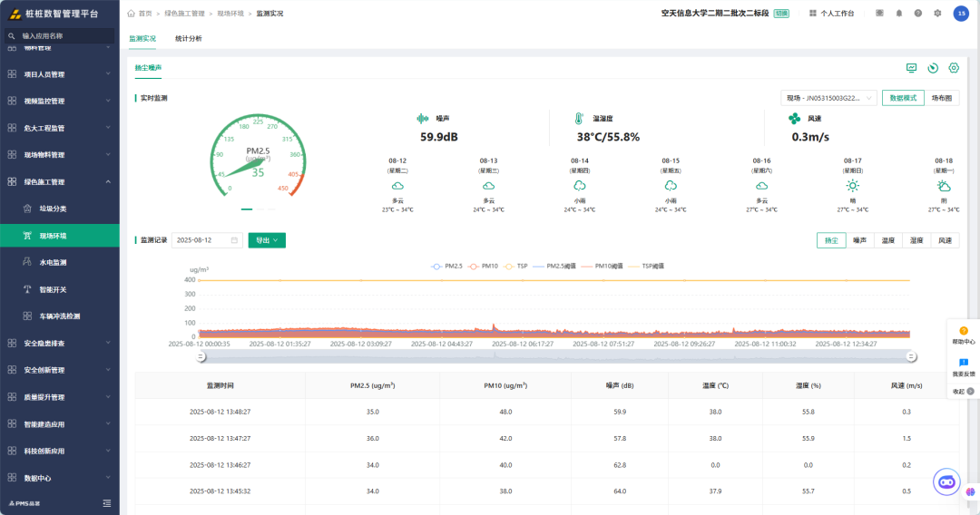
Task: Open the green gear configuration icon
Action: click(x=954, y=67)
